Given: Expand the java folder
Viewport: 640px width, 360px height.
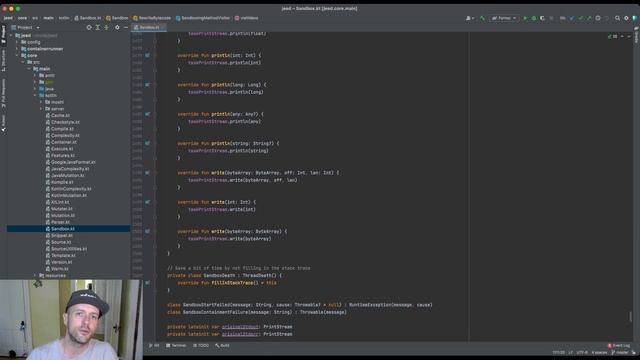Looking at the screenshot, I should point(35,89).
